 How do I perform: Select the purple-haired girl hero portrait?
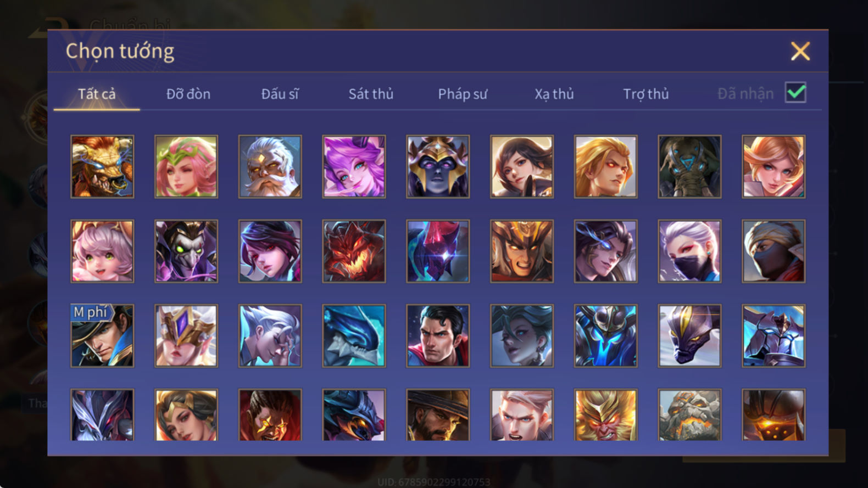click(x=354, y=167)
